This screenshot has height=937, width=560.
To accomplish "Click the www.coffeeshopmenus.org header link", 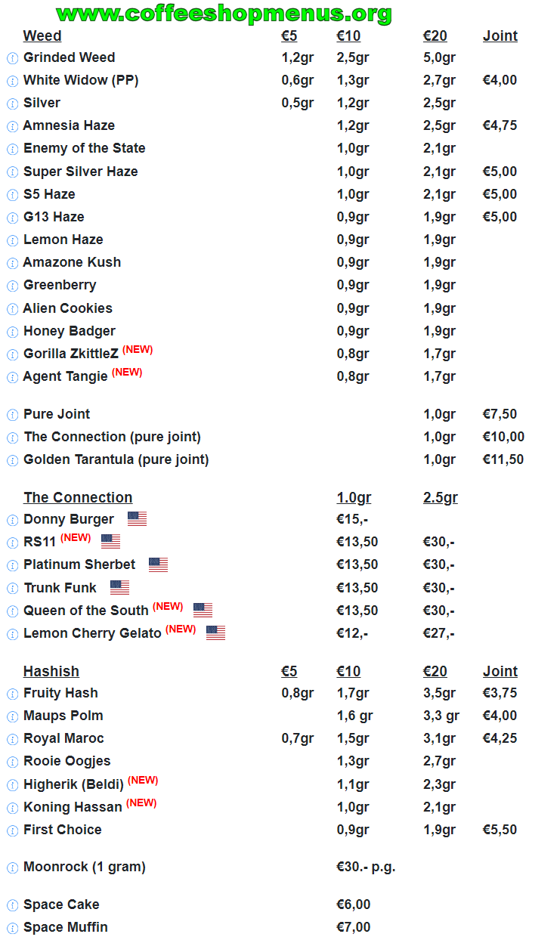I will [224, 13].
